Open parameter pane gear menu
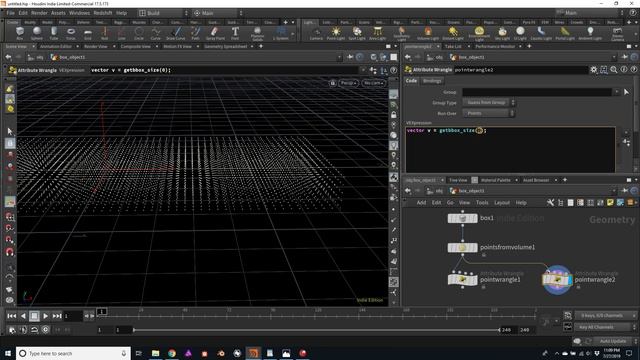The image size is (640, 360). 593,70
